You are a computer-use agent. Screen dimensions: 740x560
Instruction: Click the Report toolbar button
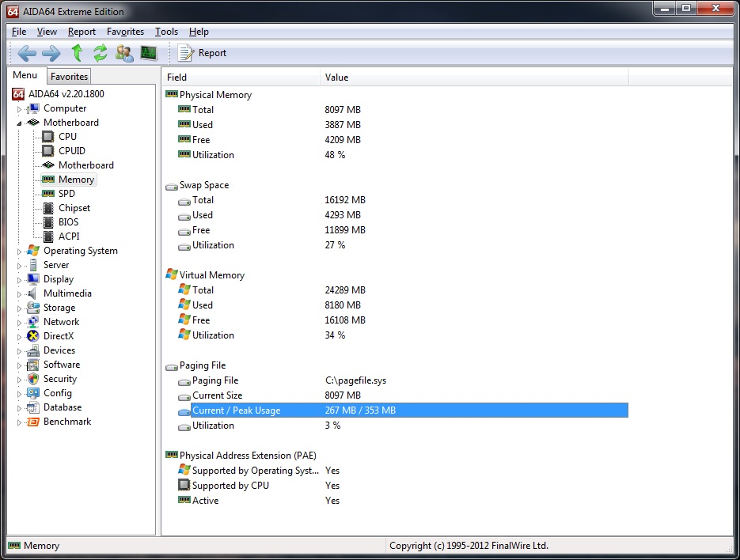tap(202, 53)
